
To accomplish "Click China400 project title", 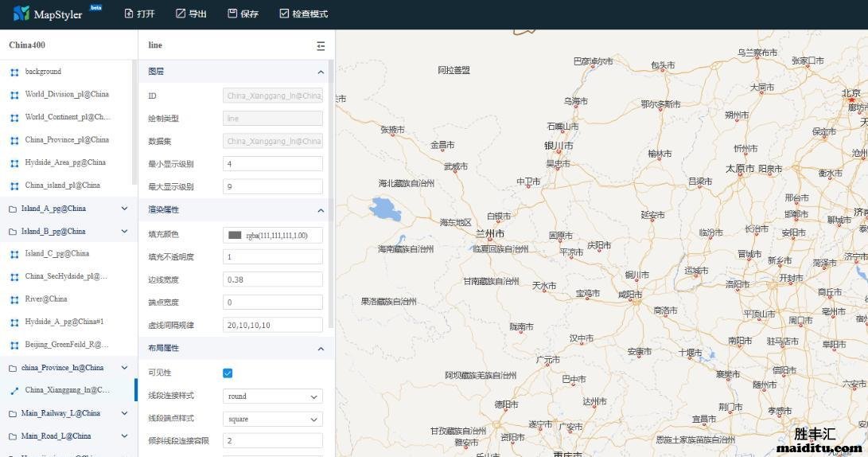I will point(27,45).
